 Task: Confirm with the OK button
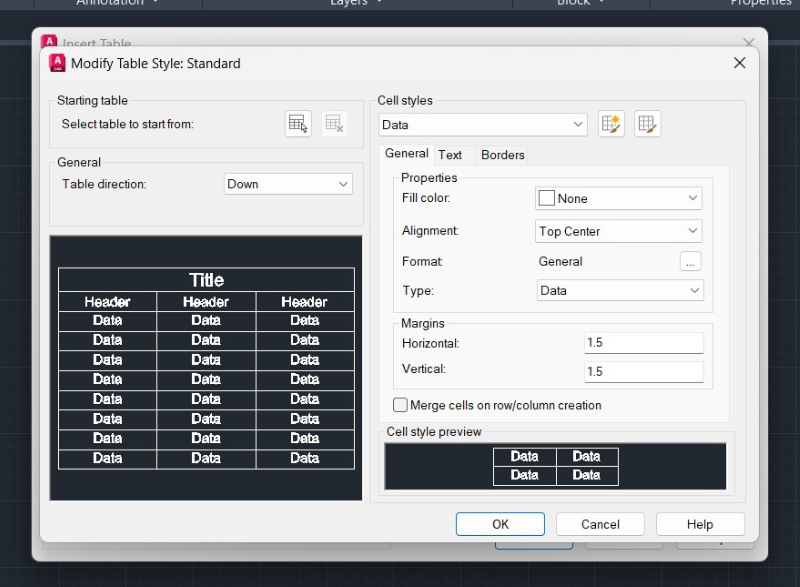tap(500, 524)
